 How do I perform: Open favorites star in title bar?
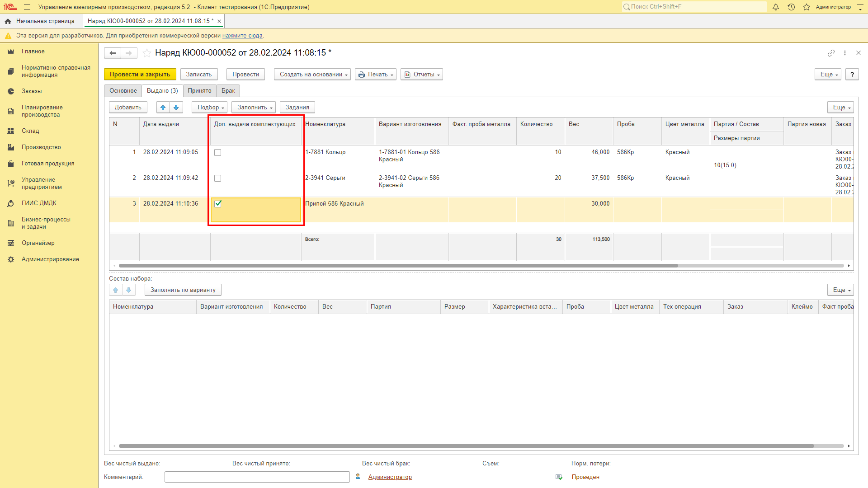click(x=807, y=7)
